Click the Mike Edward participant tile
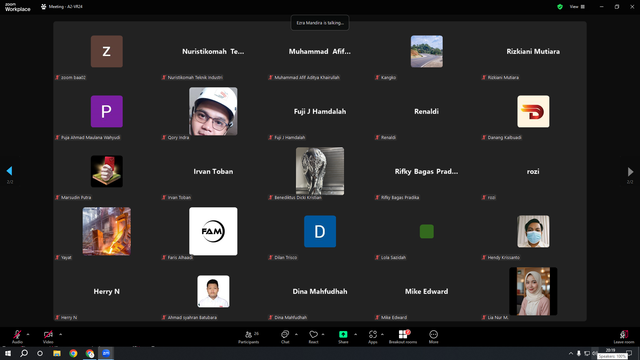The image size is (640, 360). (x=427, y=291)
